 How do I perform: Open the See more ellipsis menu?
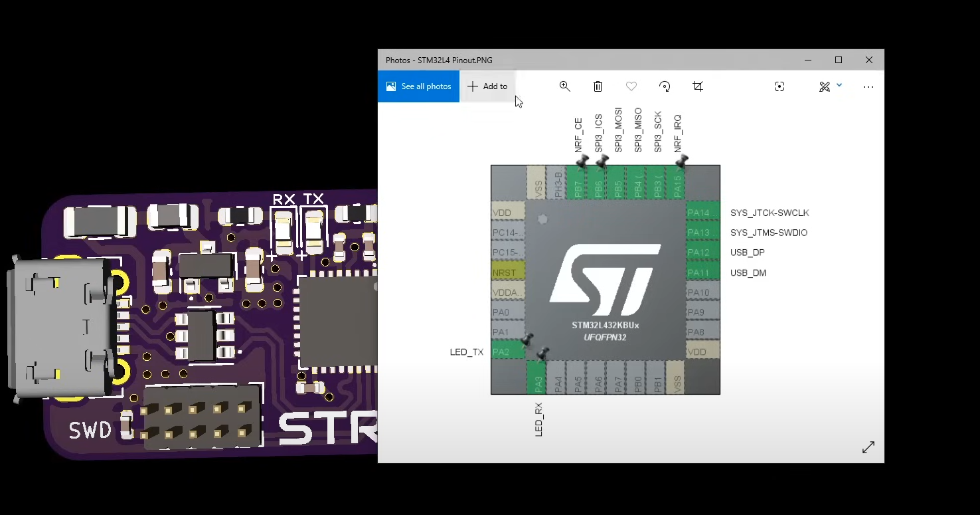coord(868,86)
